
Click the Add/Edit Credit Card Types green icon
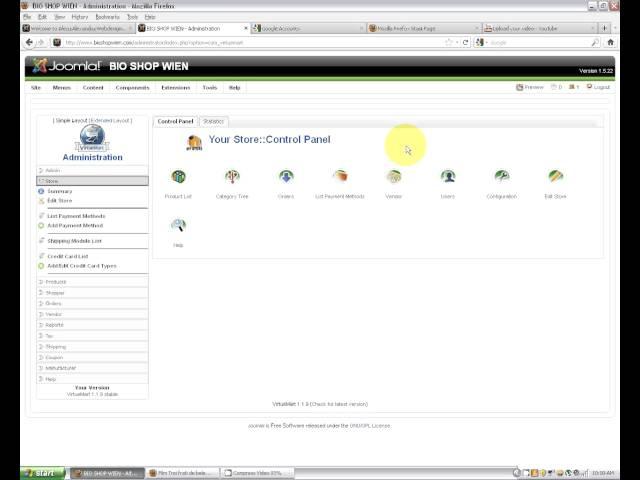[x=41, y=266]
